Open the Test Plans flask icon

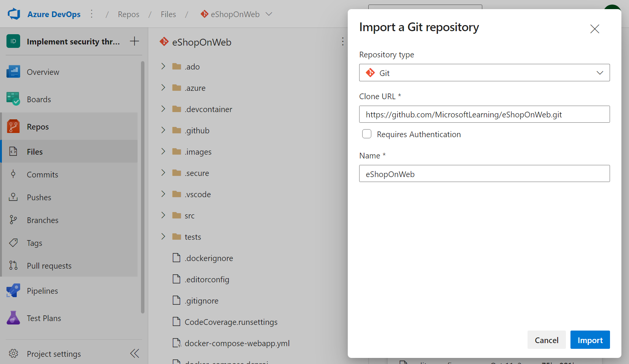click(x=13, y=318)
